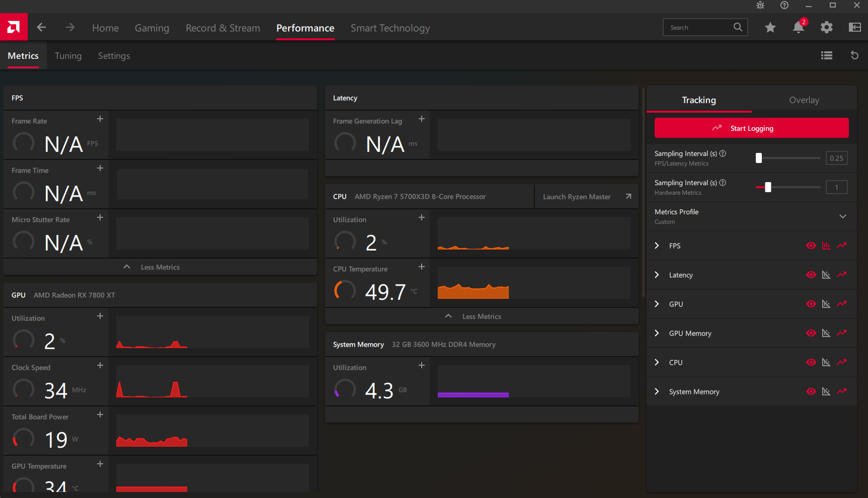Switch to list view layout icon
Image resolution: width=868 pixels, height=498 pixels.
[827, 55]
